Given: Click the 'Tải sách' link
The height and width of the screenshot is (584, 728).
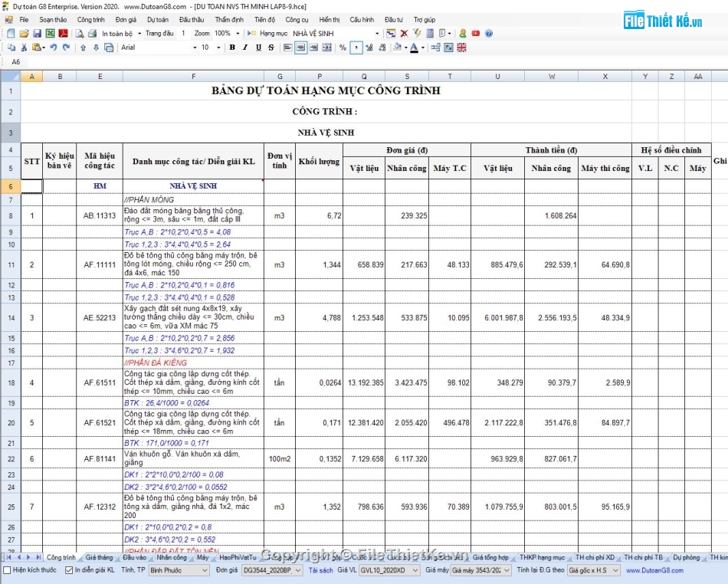Looking at the screenshot, I should point(321,570).
